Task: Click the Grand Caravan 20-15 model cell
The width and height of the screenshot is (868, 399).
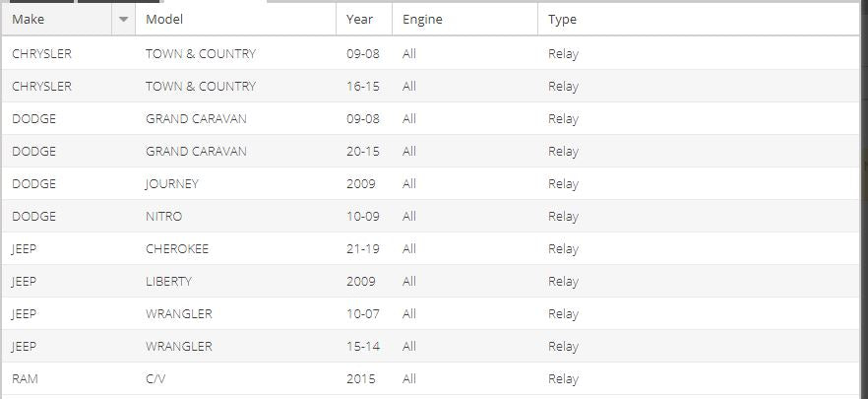Action: 196,152
